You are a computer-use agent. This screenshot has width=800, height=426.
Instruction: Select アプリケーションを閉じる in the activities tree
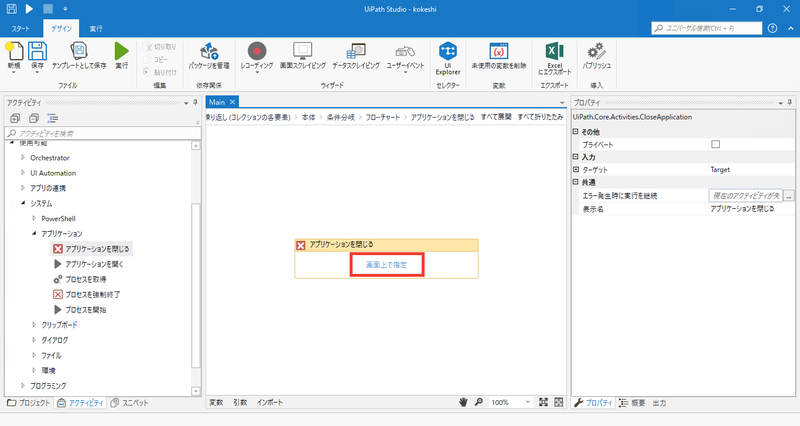coord(92,249)
